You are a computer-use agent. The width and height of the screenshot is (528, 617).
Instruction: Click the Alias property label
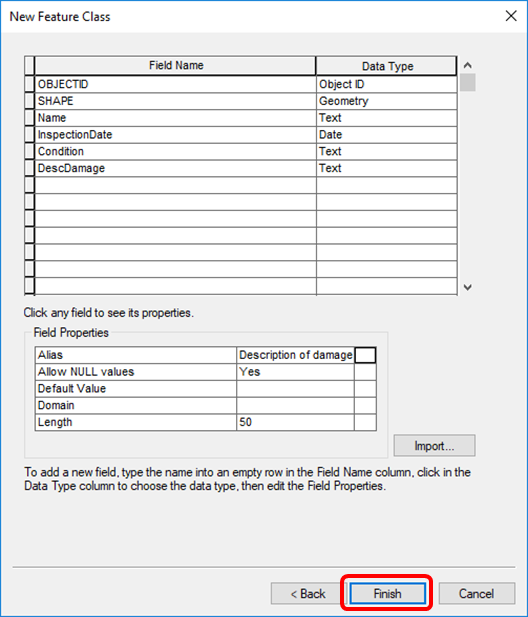[136, 355]
